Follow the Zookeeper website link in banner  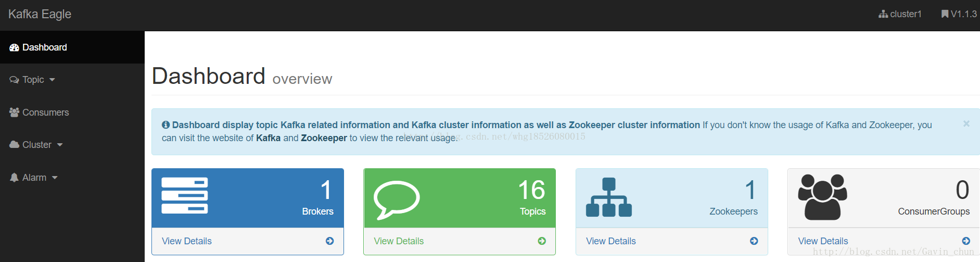(x=324, y=138)
